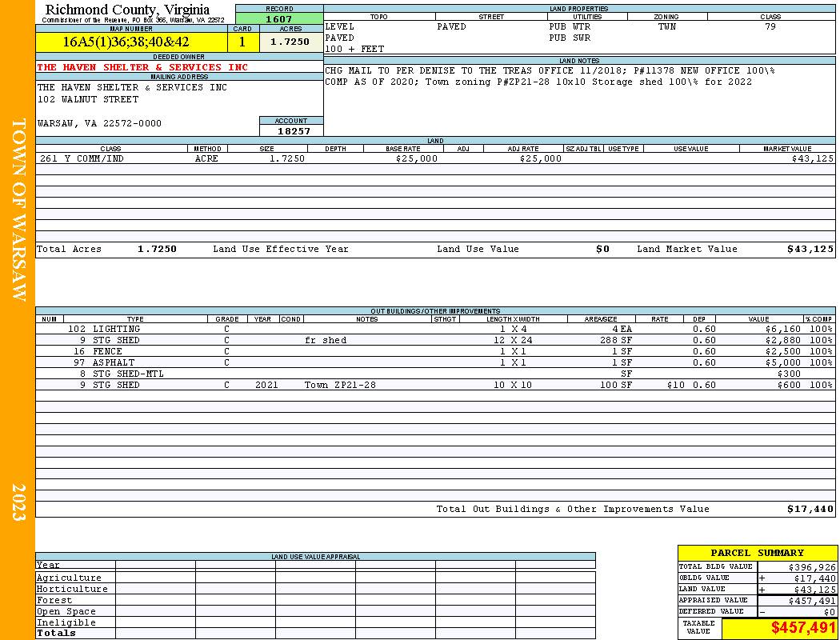Image resolution: width=840 pixels, height=640 pixels.
Task: Click the 4 EA area cell for LIGHTING
Action: (x=622, y=329)
